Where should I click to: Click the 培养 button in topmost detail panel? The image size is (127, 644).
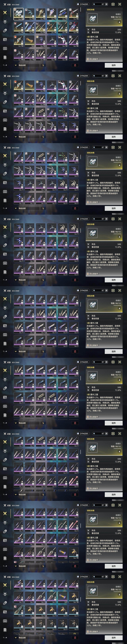(114, 65)
